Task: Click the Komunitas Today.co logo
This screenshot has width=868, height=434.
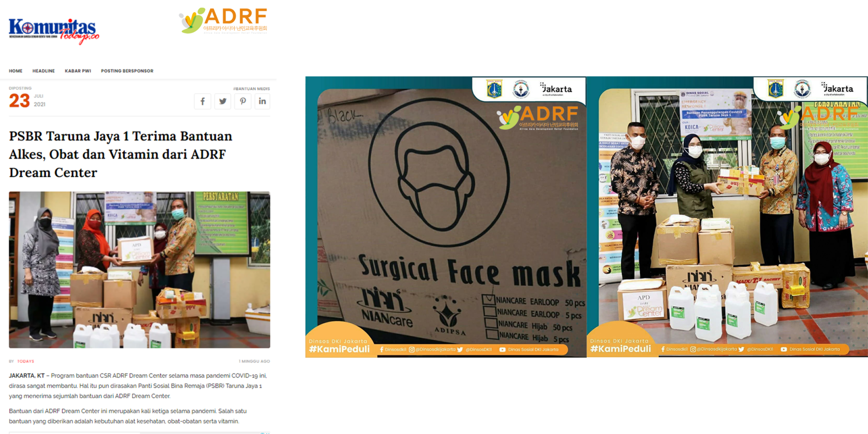Action: pos(54,31)
